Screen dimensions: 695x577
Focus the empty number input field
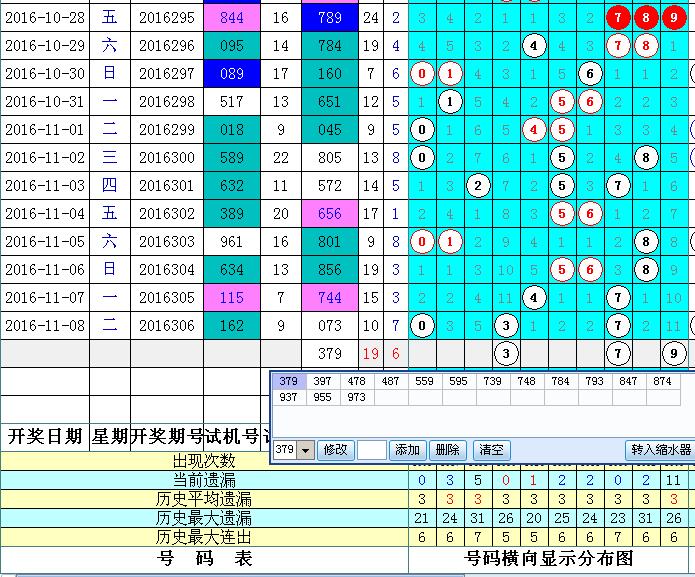(371, 450)
